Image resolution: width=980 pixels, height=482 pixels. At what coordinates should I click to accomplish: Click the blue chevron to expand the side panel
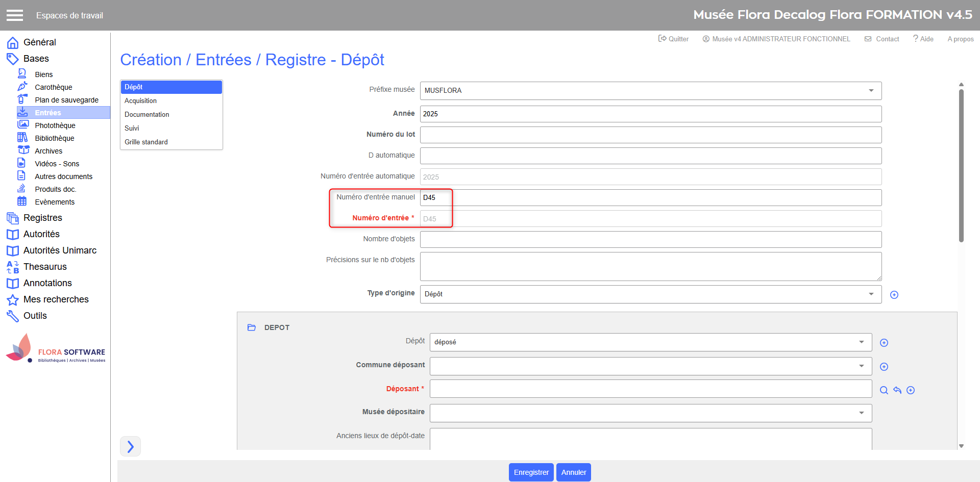pos(130,447)
